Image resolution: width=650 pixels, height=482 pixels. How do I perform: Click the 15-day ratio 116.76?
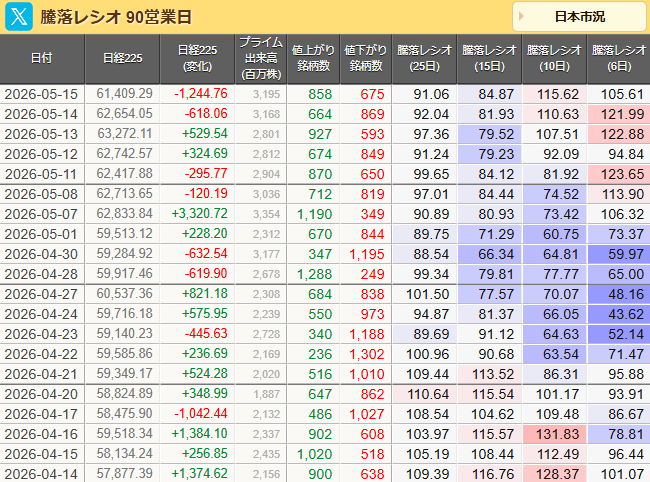(x=492, y=474)
